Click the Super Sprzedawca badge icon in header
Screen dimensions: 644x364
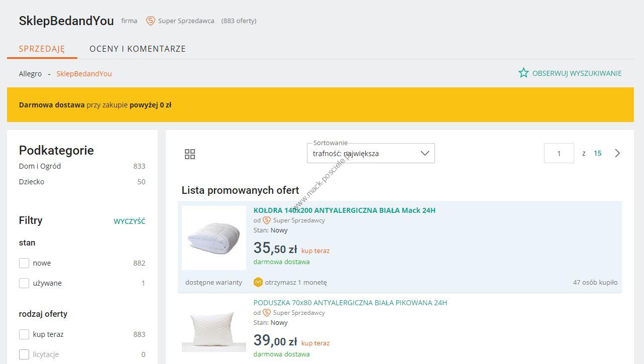pyautogui.click(x=150, y=21)
